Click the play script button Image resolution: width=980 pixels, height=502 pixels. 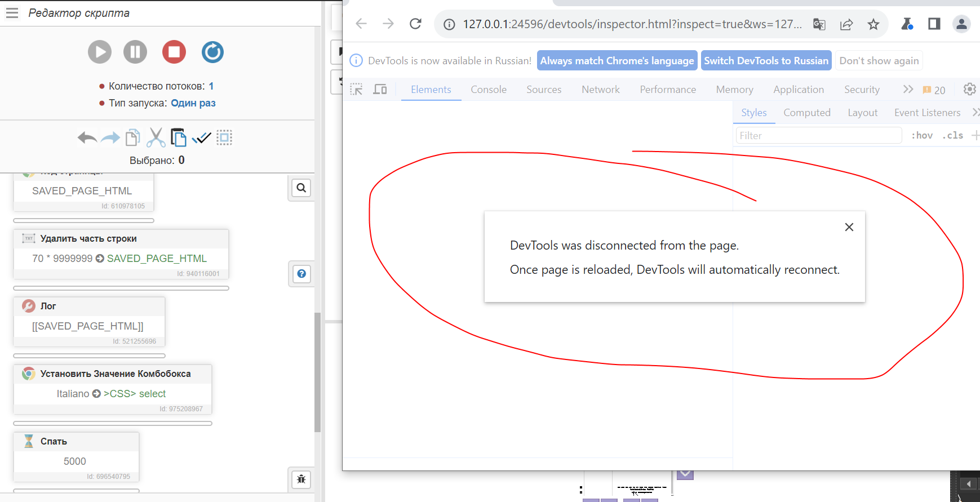coord(100,52)
